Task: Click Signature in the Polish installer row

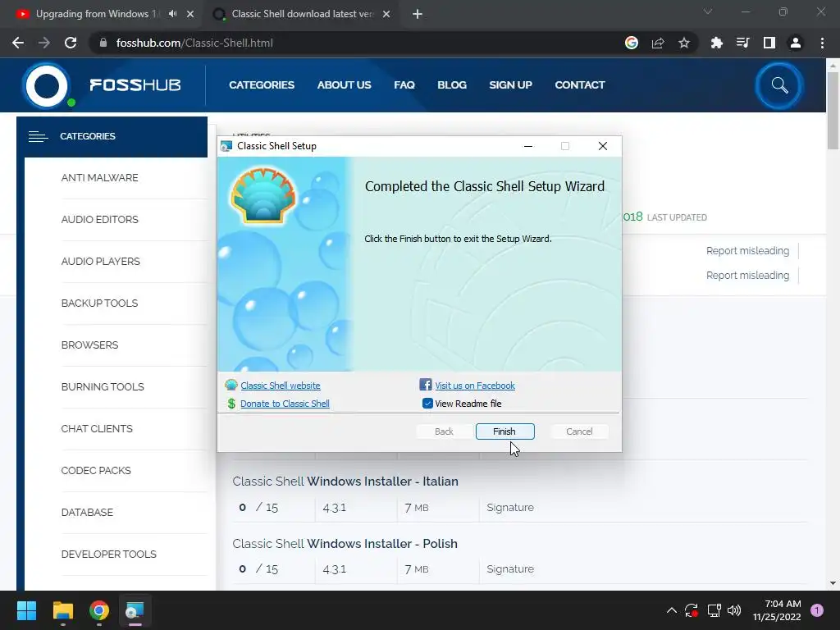Action: pyautogui.click(x=510, y=569)
